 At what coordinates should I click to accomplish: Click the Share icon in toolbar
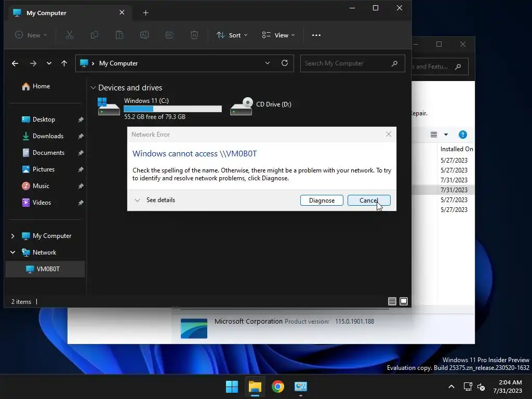(169, 35)
